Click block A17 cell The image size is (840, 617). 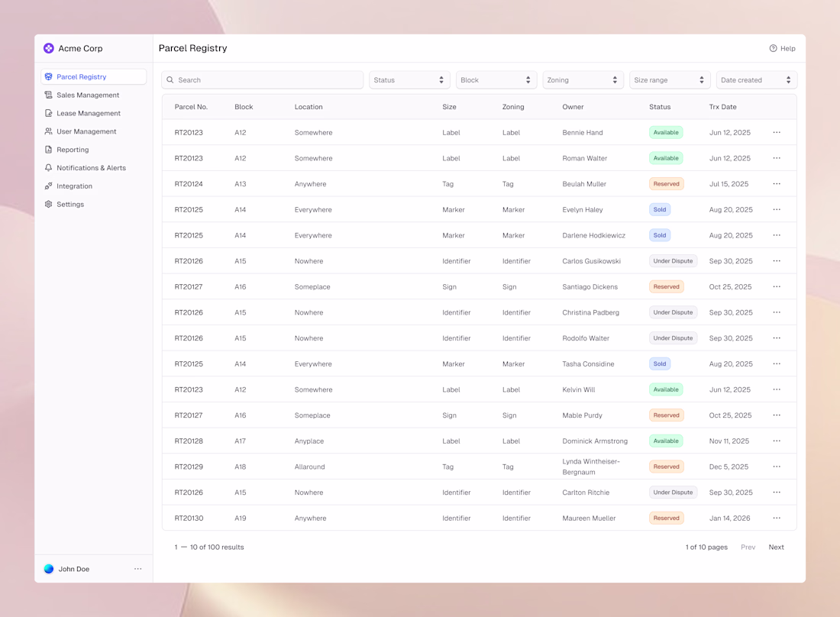[x=240, y=441]
